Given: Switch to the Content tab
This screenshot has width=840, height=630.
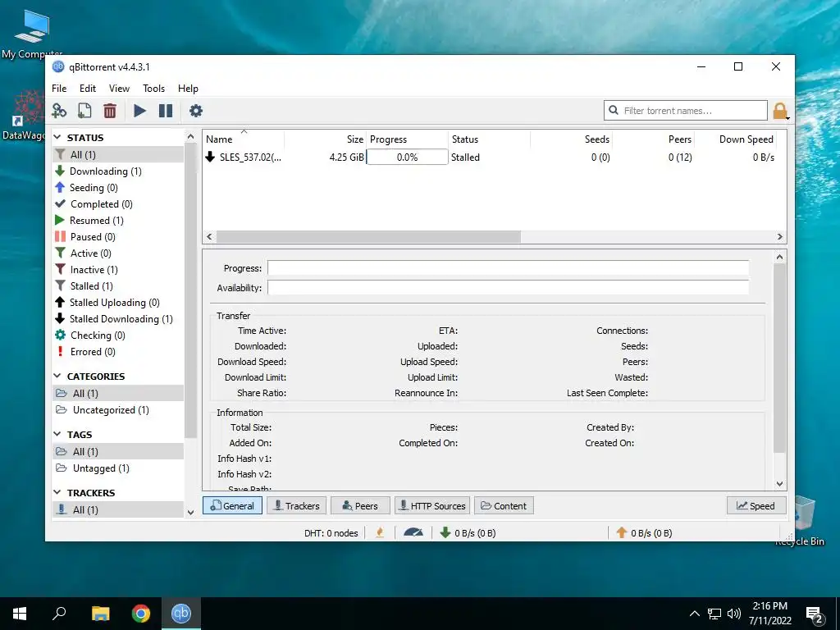Looking at the screenshot, I should tap(504, 505).
